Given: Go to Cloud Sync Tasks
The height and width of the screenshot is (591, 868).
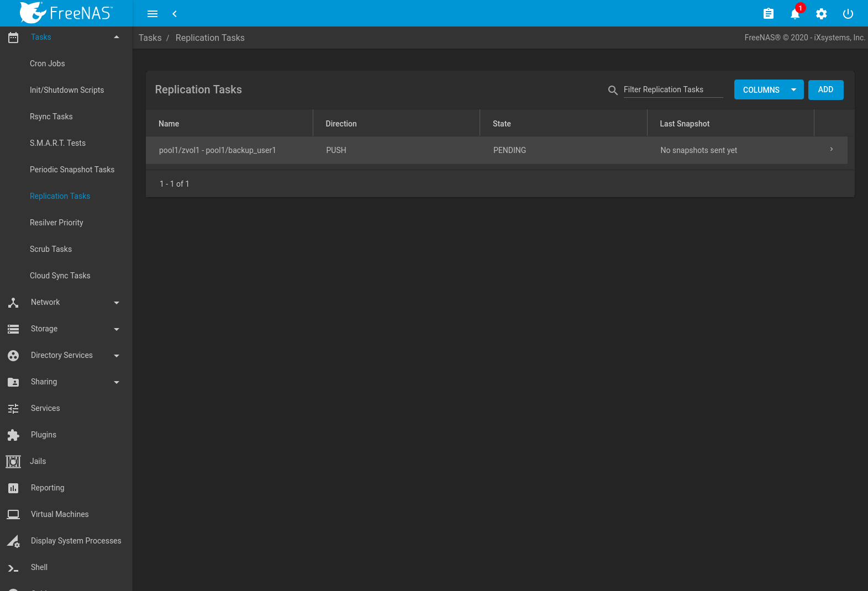Looking at the screenshot, I should pyautogui.click(x=60, y=276).
